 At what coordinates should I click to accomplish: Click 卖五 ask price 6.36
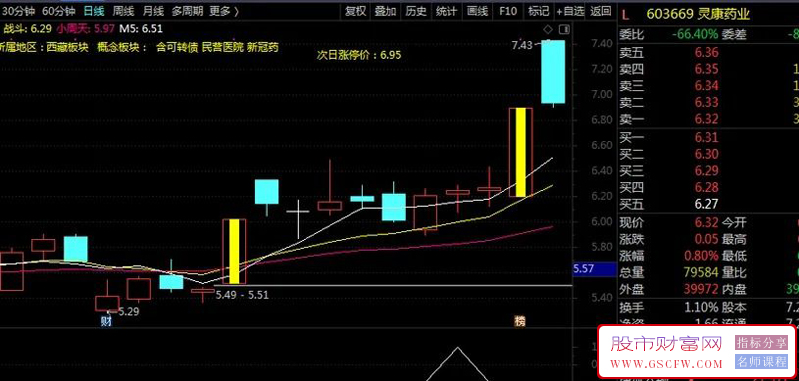706,52
